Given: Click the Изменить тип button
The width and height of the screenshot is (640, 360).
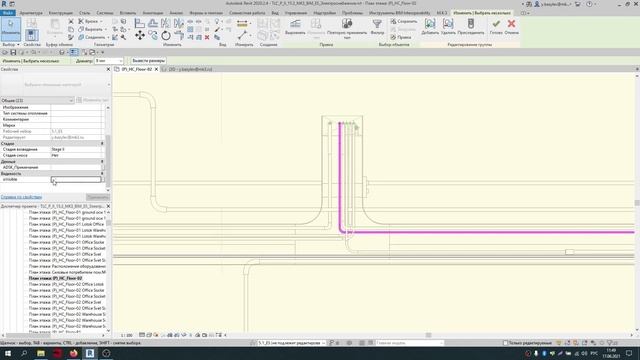Looking at the screenshot, I should pos(93,100).
